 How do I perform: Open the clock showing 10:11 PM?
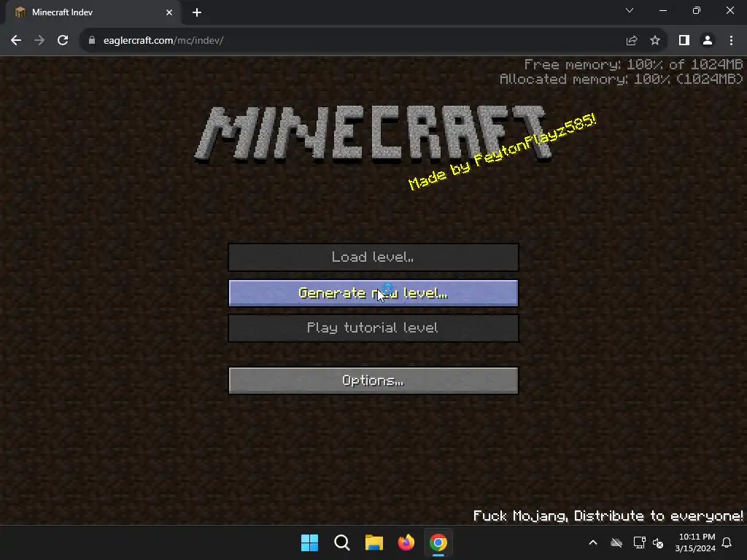pos(695,542)
